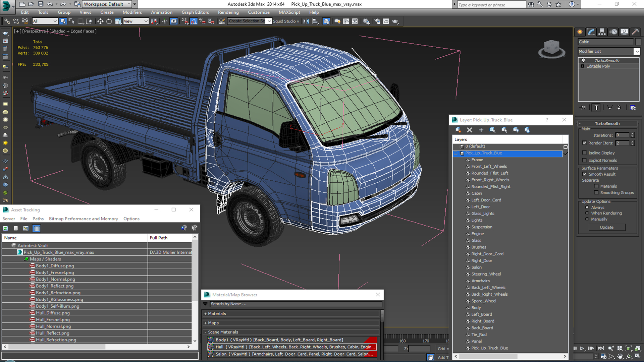Screen dimensions: 644x362
Task: Expand the Editable Poly stack entry
Action: [x=583, y=66]
